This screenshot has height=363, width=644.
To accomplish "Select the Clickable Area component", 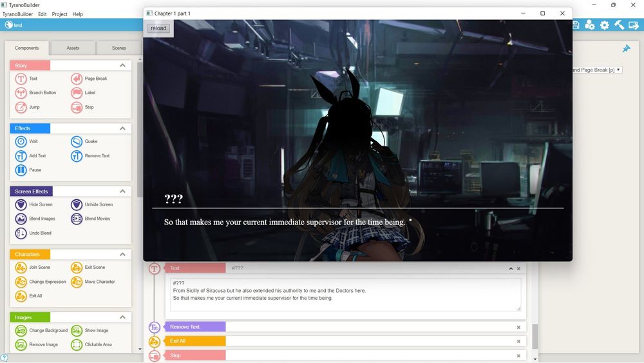I will [91, 344].
